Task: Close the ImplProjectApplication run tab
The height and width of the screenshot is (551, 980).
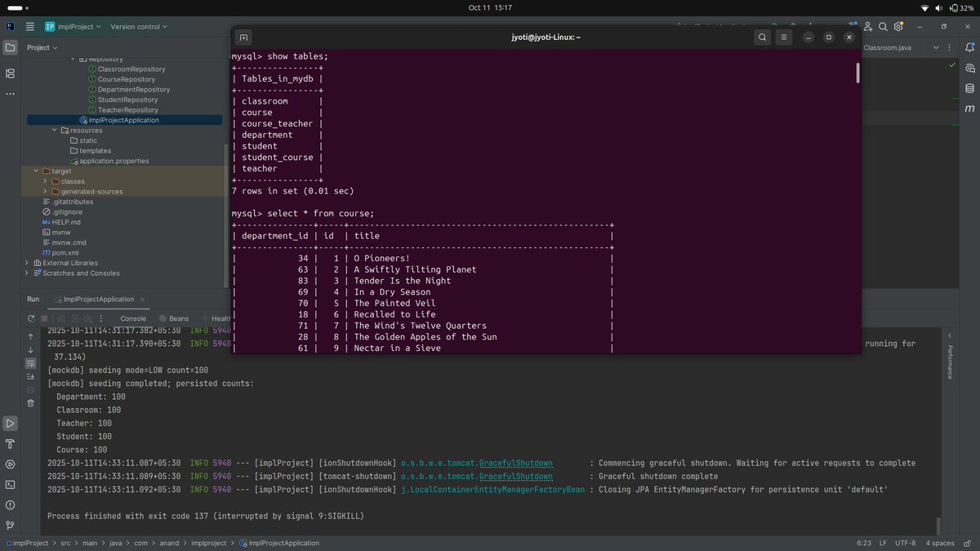Action: 143,300
